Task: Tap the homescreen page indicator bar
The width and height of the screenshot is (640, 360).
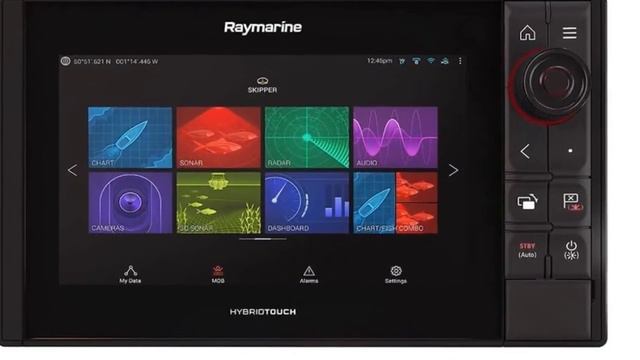Action: tap(262, 239)
